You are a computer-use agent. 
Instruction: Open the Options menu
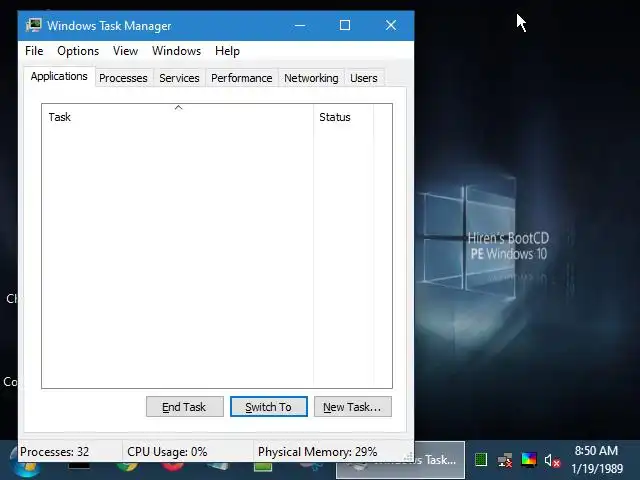(78, 51)
